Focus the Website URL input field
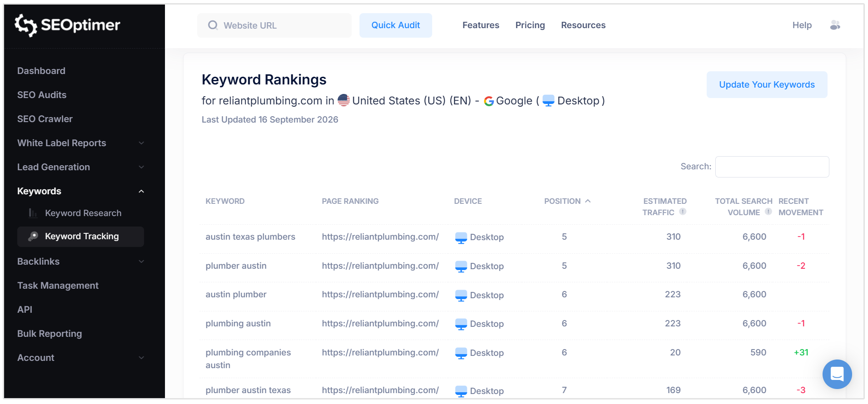The width and height of the screenshot is (868, 404). coord(274,25)
